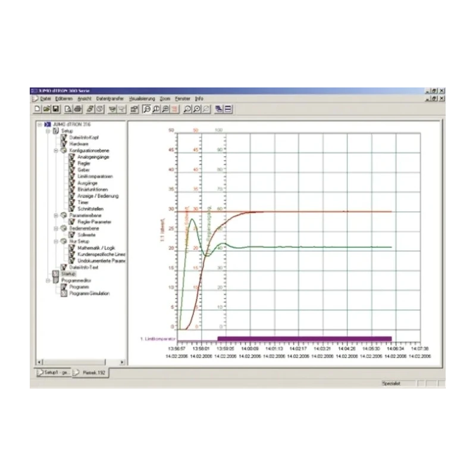
Task: Switch to the Setup1 document tab
Action: tap(54, 372)
